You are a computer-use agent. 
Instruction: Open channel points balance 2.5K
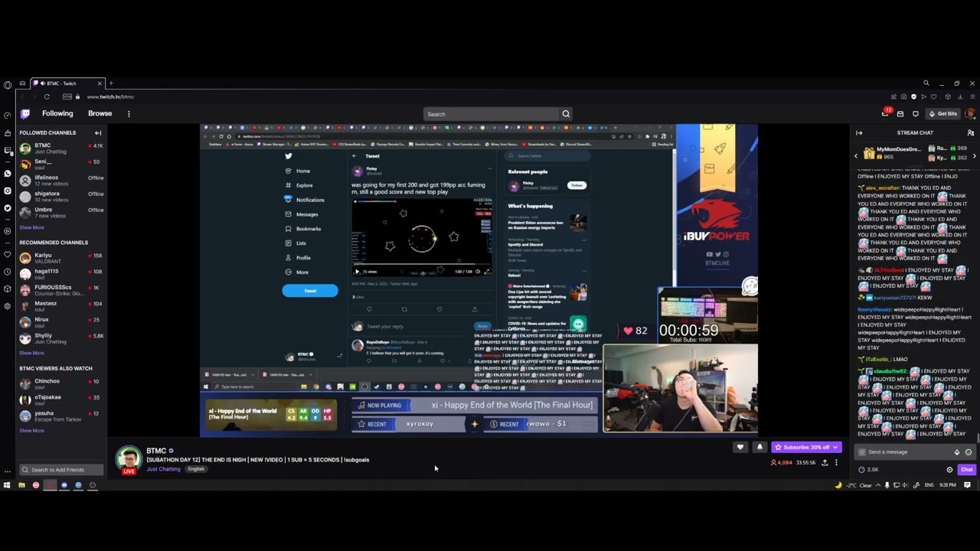(868, 470)
